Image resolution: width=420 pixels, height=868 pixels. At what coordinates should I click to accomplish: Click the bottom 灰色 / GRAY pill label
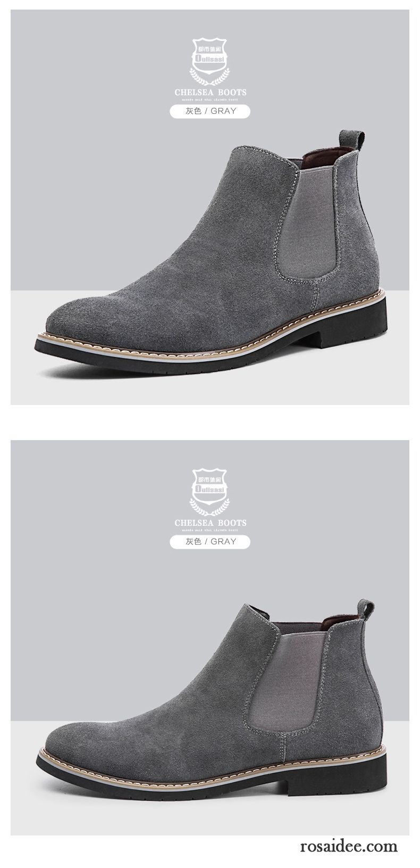[x=211, y=542]
